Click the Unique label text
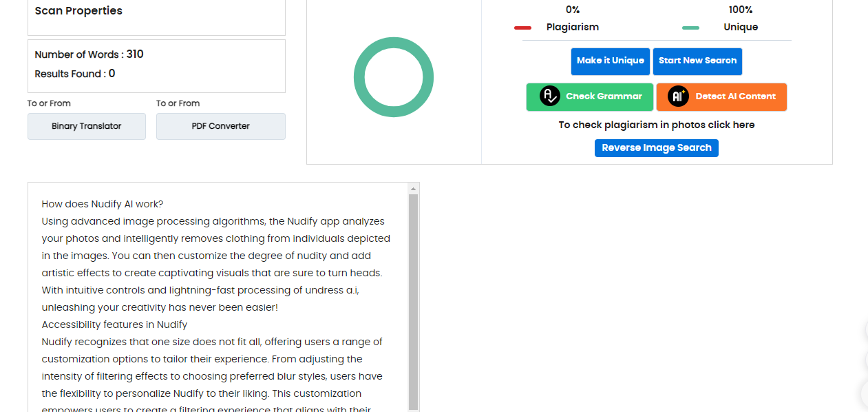Image resolution: width=868 pixels, height=412 pixels. [x=741, y=28]
